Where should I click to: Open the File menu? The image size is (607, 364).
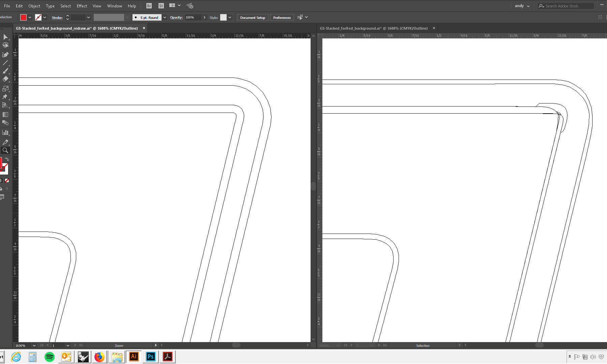[7, 6]
